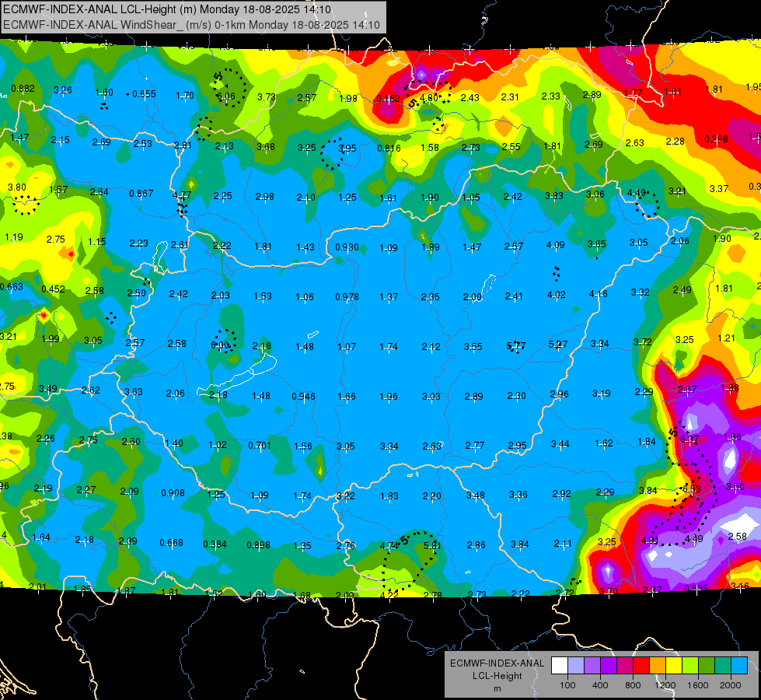Click the blue 2000 m legend swatch
Screen dimensions: 761x700
(739, 665)
